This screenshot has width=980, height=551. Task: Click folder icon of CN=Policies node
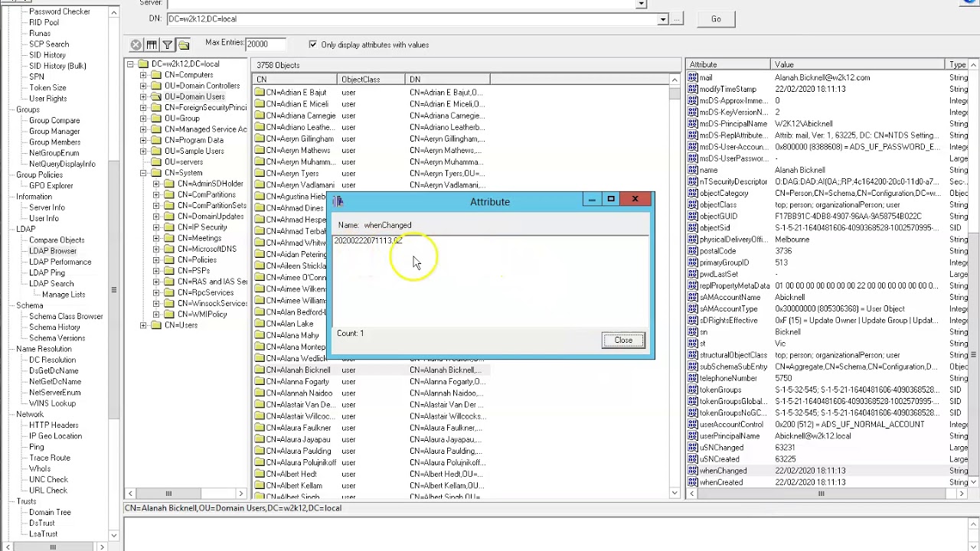(x=169, y=259)
